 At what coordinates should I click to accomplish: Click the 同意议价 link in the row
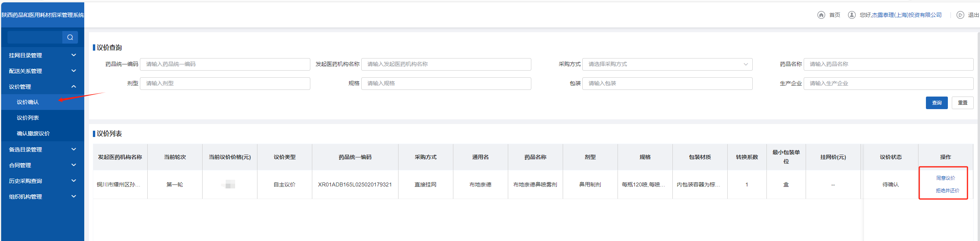946,178
